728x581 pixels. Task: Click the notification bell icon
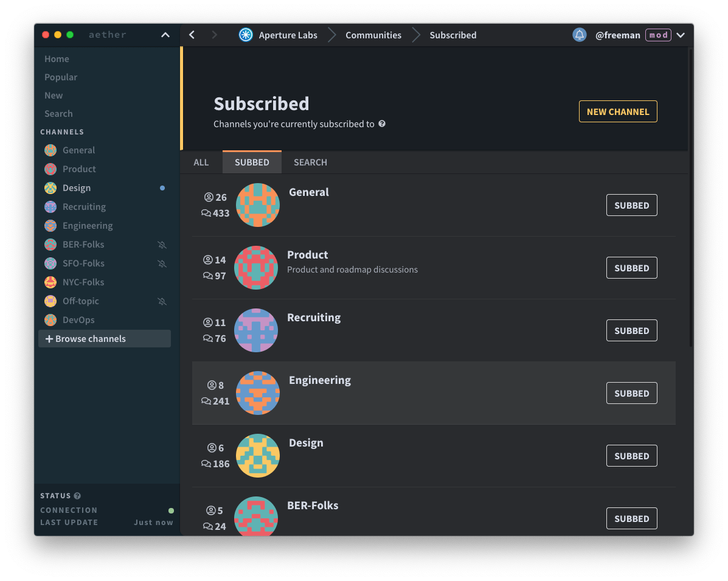click(579, 35)
